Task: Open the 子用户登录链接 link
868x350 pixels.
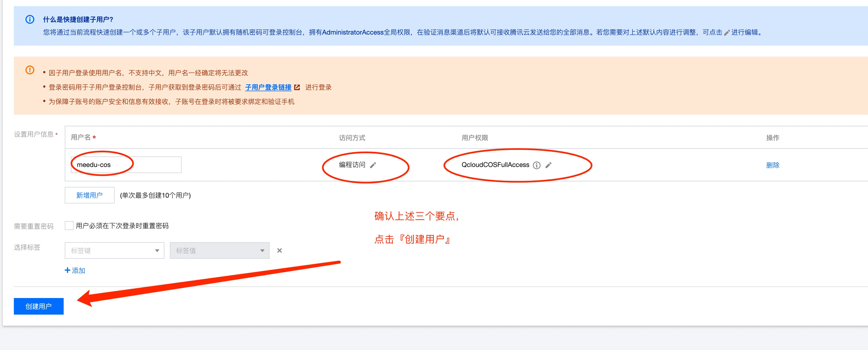Action: coord(268,87)
